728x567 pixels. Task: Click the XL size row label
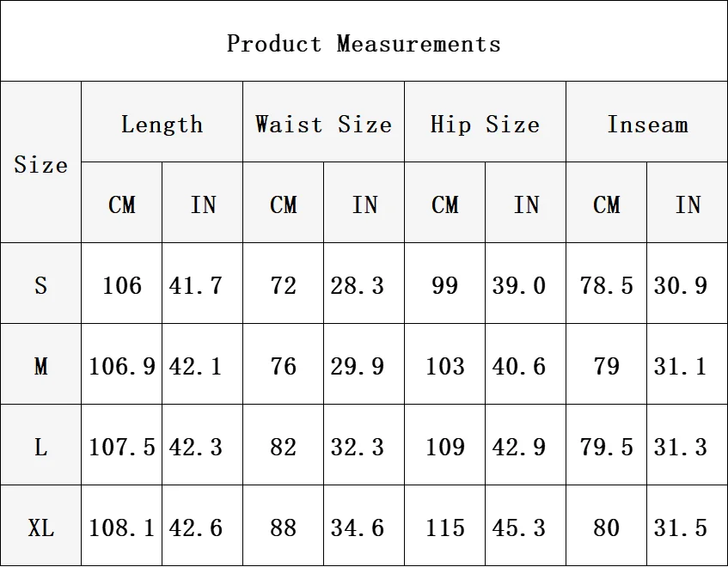pos(40,527)
